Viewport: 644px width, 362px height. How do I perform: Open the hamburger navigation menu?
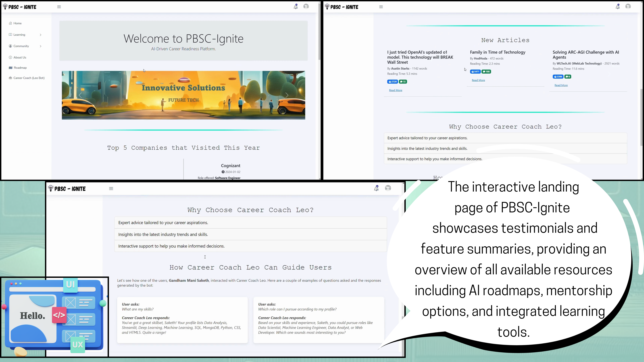59,7
